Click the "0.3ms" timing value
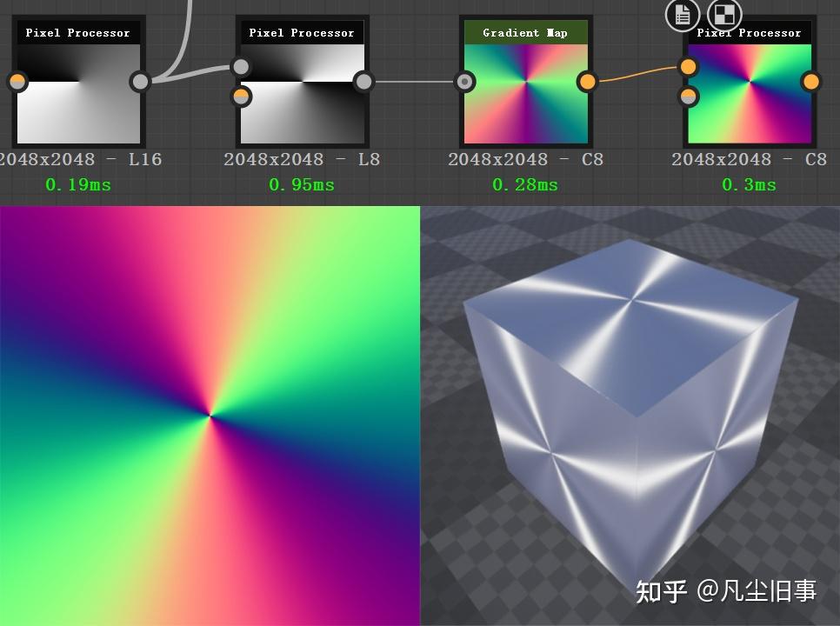Viewport: 840px width, 626px height. point(749,184)
